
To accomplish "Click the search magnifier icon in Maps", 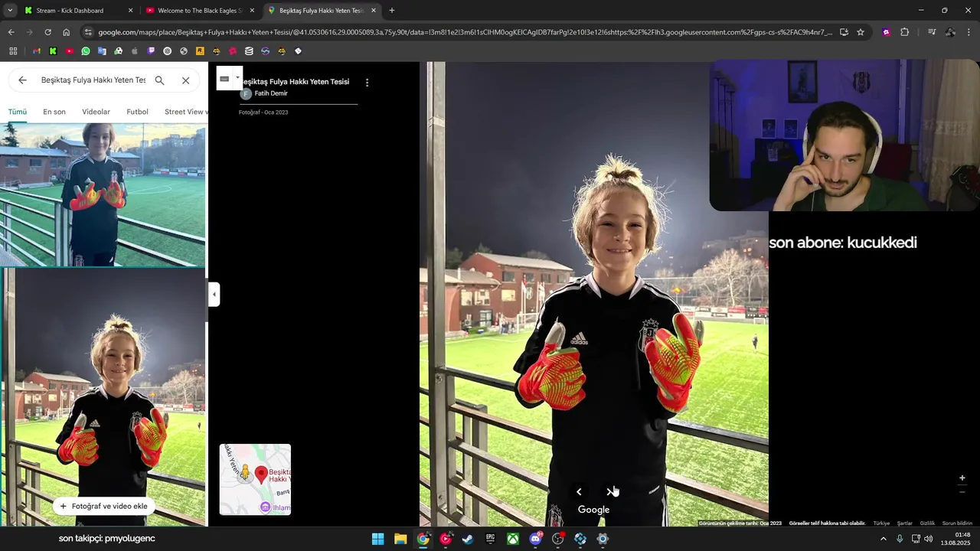I will [159, 80].
